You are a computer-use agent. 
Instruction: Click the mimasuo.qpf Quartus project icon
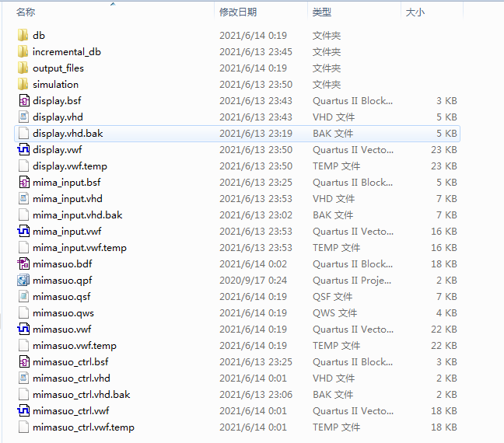point(23,280)
